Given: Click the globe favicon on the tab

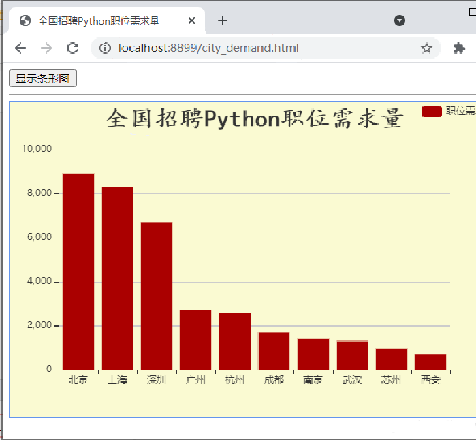Looking at the screenshot, I should (x=25, y=20).
